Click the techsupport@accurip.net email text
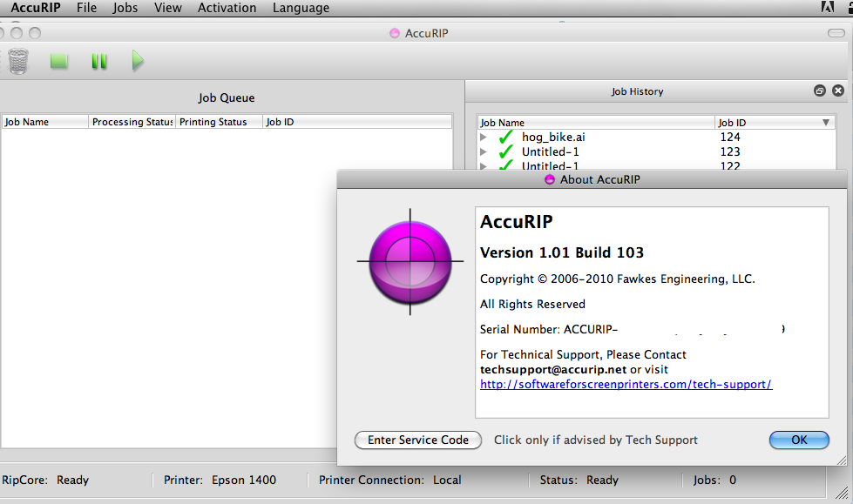The height and width of the screenshot is (504, 853). 553,370
